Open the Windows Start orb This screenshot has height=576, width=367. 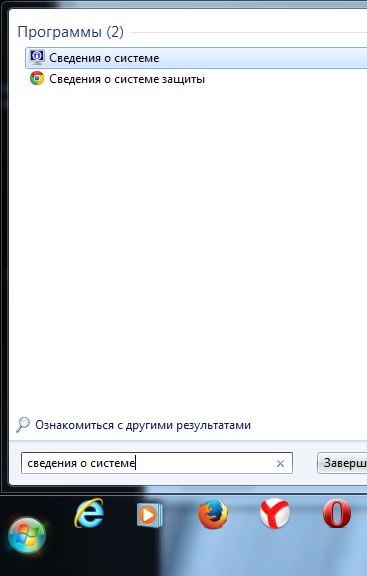click(x=27, y=535)
